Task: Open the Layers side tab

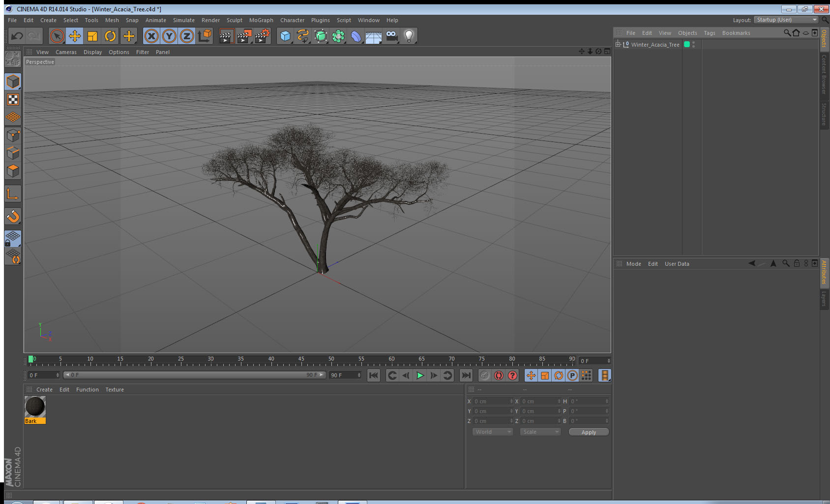Action: tap(824, 299)
